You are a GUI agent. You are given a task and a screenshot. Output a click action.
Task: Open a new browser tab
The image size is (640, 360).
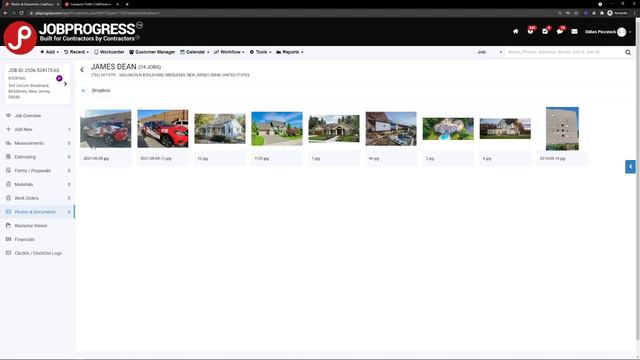pyautogui.click(x=127, y=4)
